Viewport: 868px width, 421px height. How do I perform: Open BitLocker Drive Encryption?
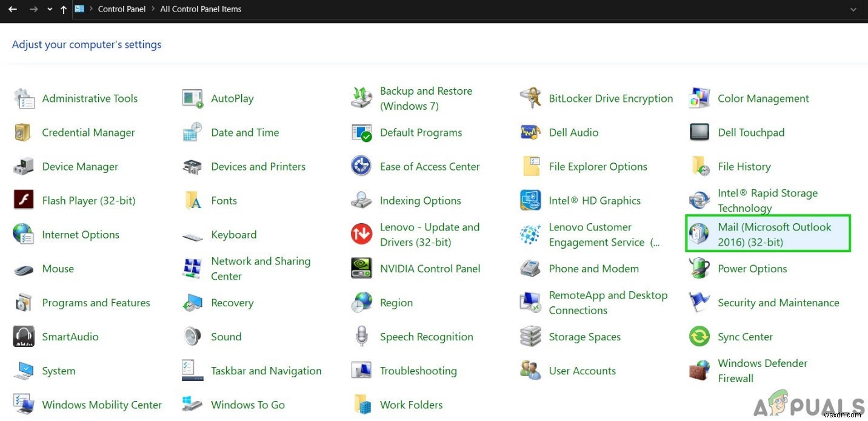coord(610,98)
